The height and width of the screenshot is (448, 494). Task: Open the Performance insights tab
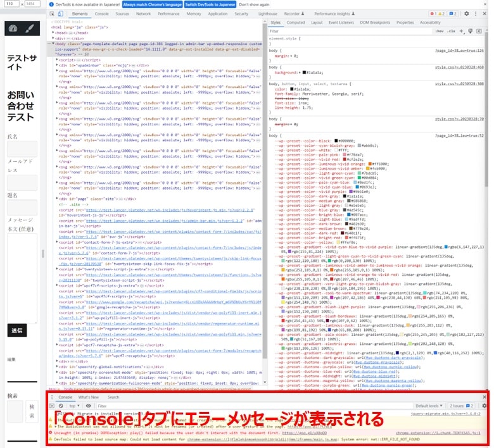coord(334,14)
